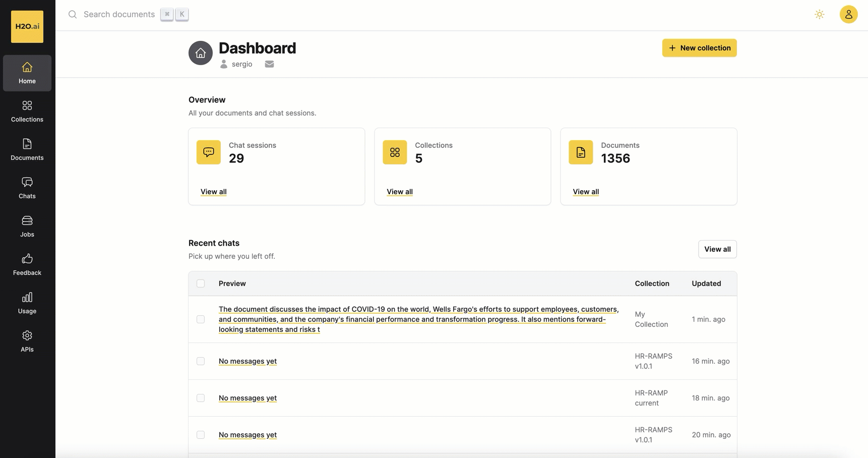The width and height of the screenshot is (868, 458).
Task: Click the envelope icon next to sergio
Action: click(269, 64)
